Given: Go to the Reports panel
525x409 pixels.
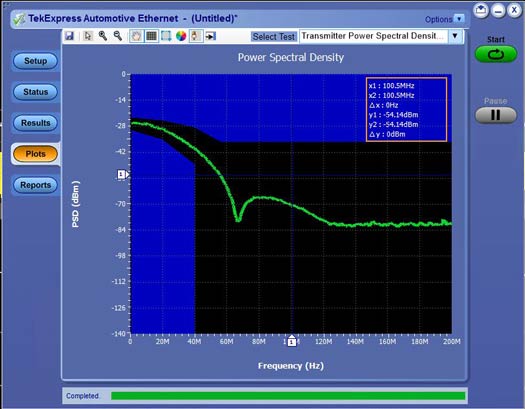Looking at the screenshot, I should click(x=35, y=185).
